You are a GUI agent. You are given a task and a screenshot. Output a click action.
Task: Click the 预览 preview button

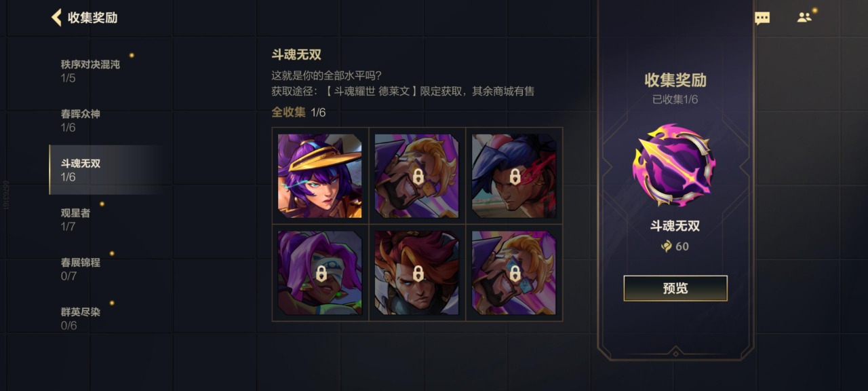point(675,288)
